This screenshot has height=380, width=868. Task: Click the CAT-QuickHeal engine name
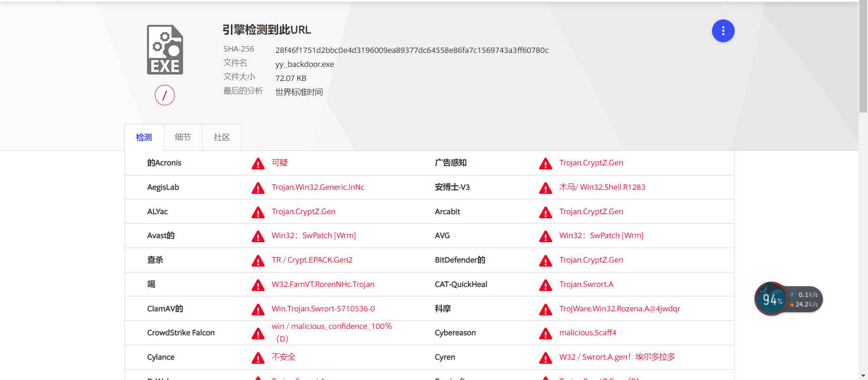click(461, 284)
